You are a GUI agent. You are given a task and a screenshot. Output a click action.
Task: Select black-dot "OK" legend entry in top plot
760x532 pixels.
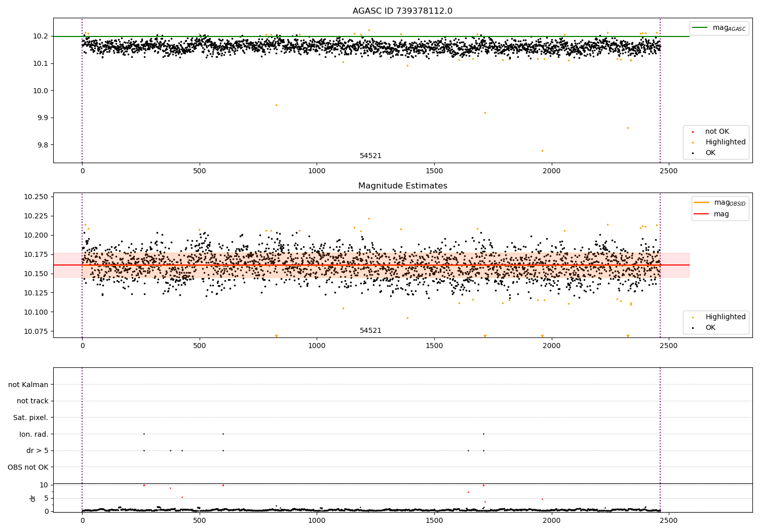[x=703, y=153]
